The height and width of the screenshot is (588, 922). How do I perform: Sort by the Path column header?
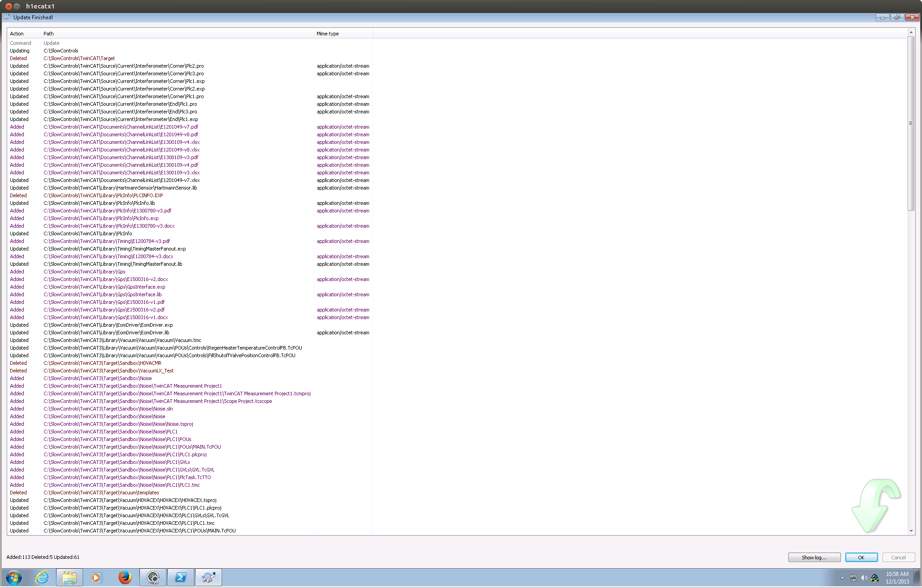(177, 34)
